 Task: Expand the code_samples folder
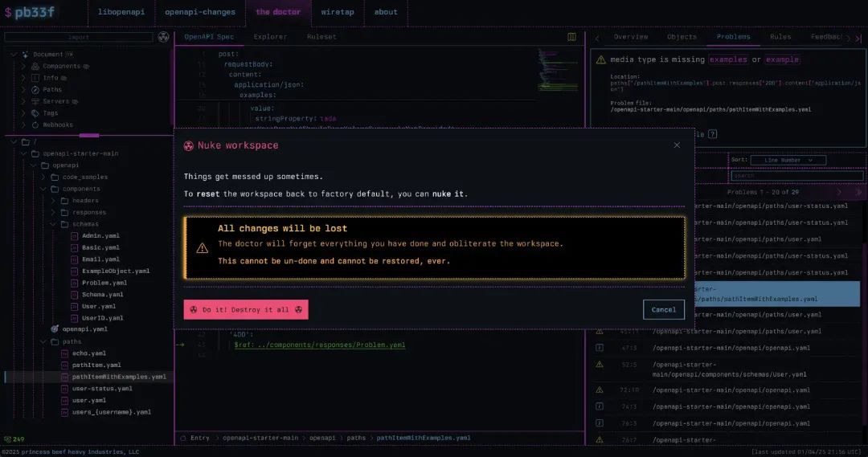point(43,177)
